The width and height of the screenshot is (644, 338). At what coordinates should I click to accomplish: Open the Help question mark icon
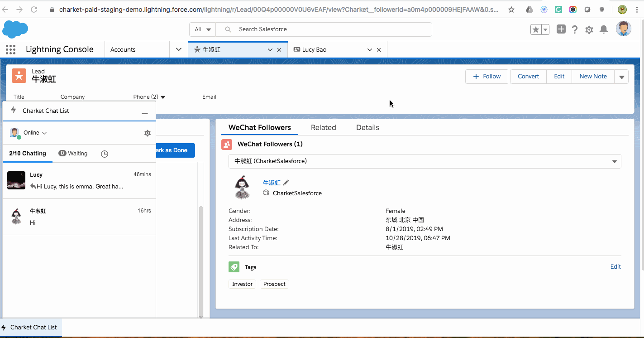point(575,29)
